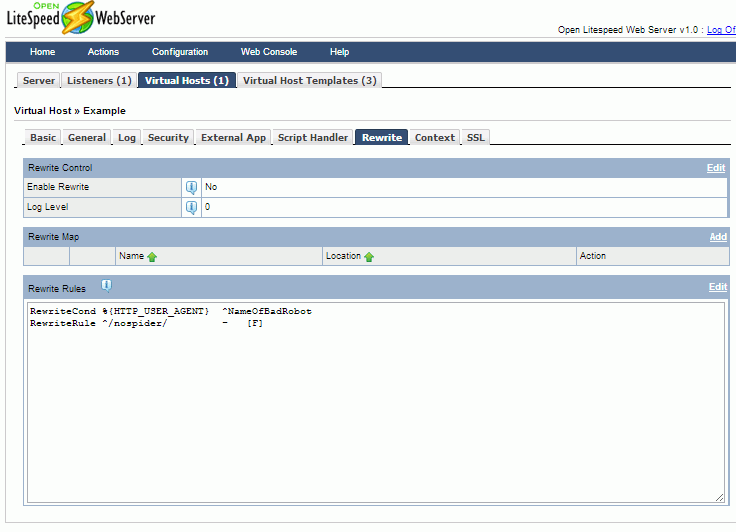Click the info icon beside Log Level

click(191, 207)
